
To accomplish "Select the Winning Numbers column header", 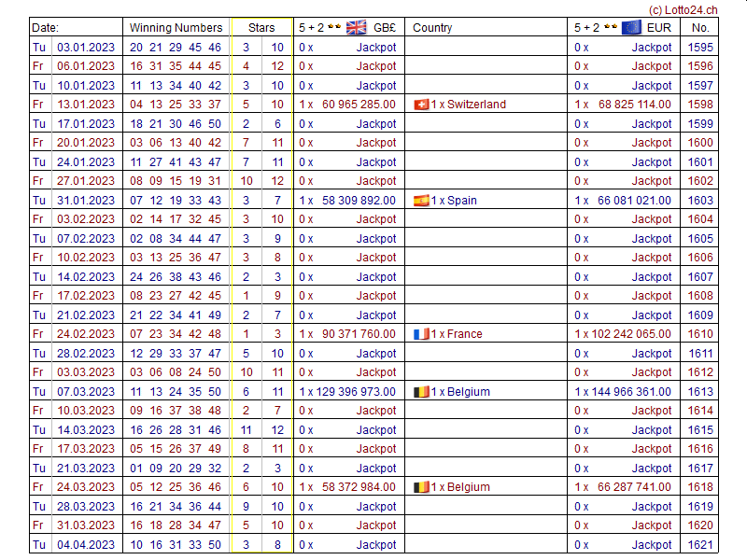I will [x=176, y=28].
